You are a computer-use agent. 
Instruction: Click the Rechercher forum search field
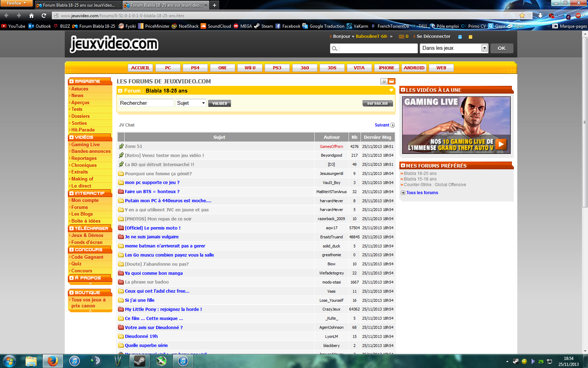pyautogui.click(x=146, y=103)
